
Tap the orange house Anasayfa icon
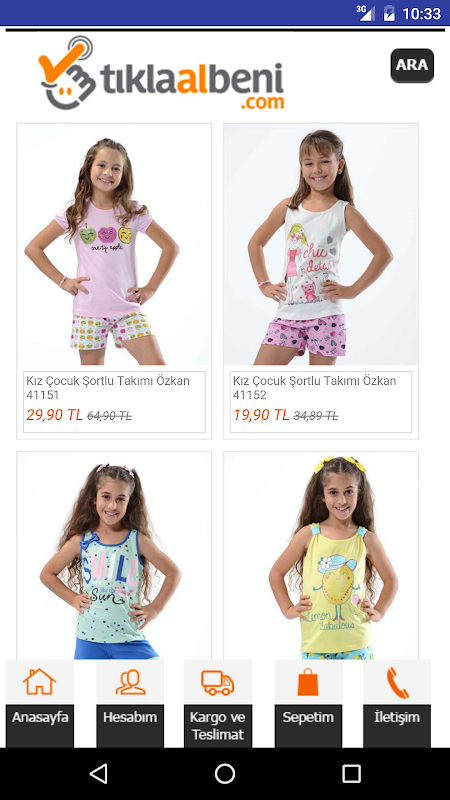click(39, 682)
